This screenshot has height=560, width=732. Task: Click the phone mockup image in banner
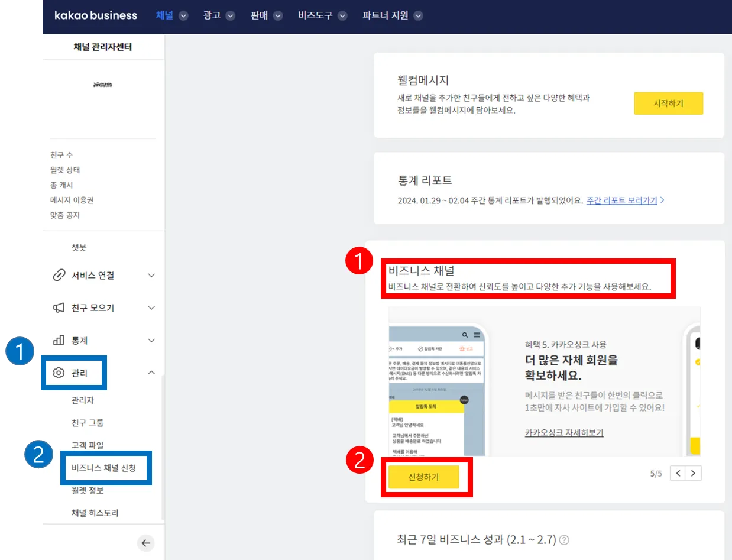point(438,389)
